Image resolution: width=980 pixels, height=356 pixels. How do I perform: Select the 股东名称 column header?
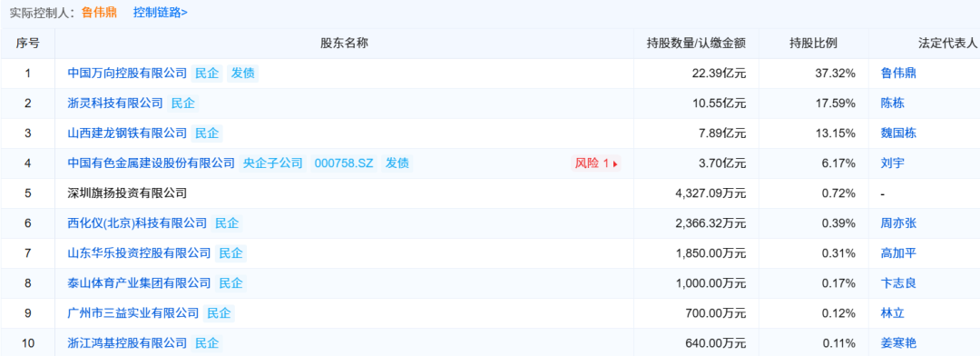345,44
